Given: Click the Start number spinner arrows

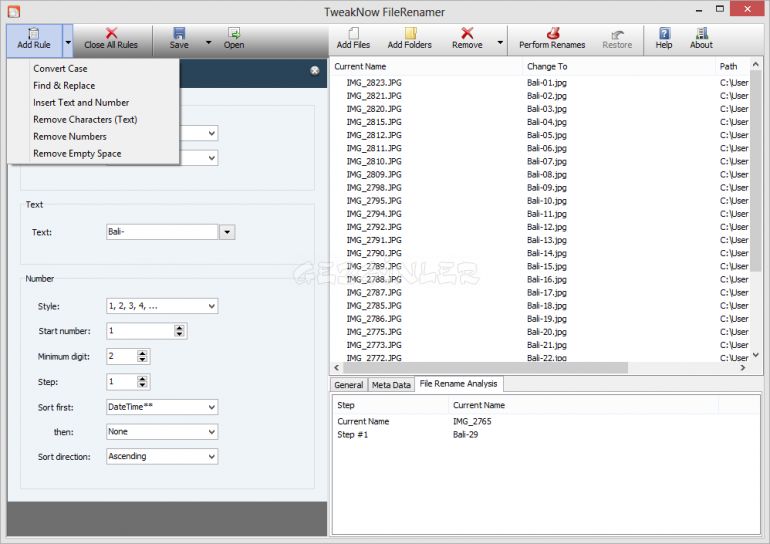Looking at the screenshot, I should coord(180,331).
